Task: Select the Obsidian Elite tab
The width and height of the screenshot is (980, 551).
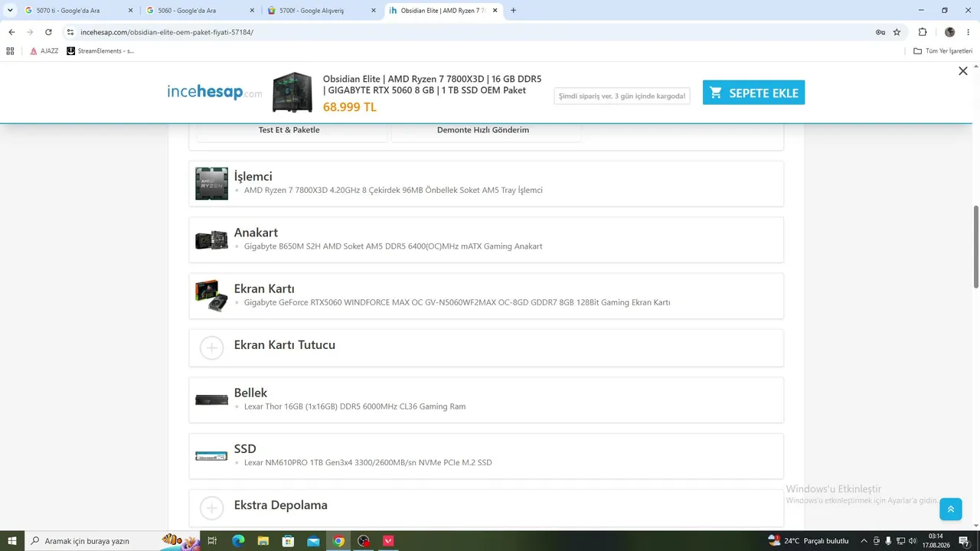Action: [443, 11]
